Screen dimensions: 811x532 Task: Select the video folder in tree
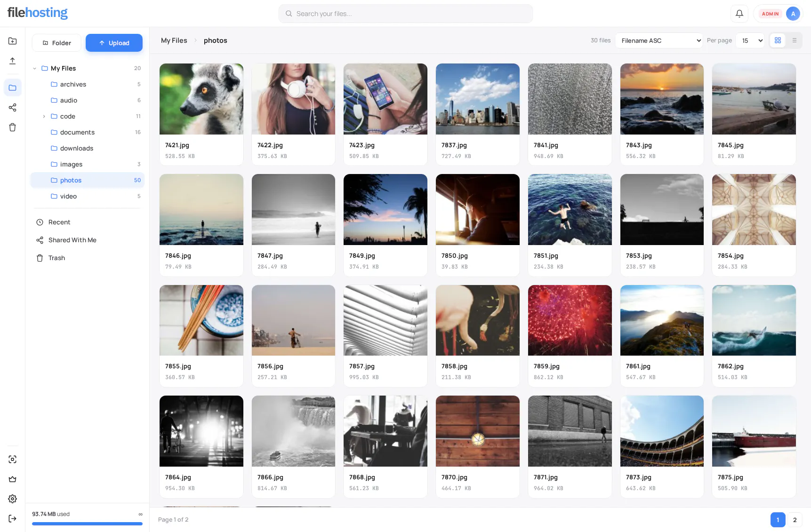click(x=87, y=196)
